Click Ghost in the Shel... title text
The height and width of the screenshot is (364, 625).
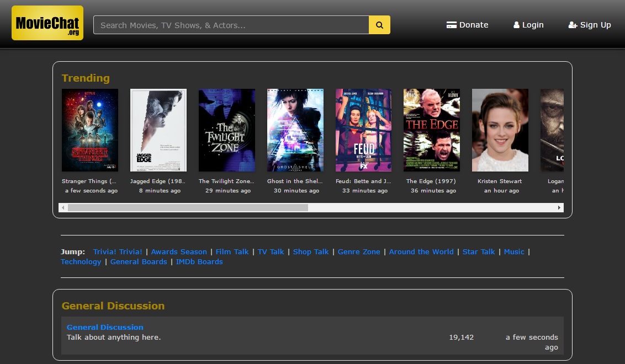pos(295,181)
